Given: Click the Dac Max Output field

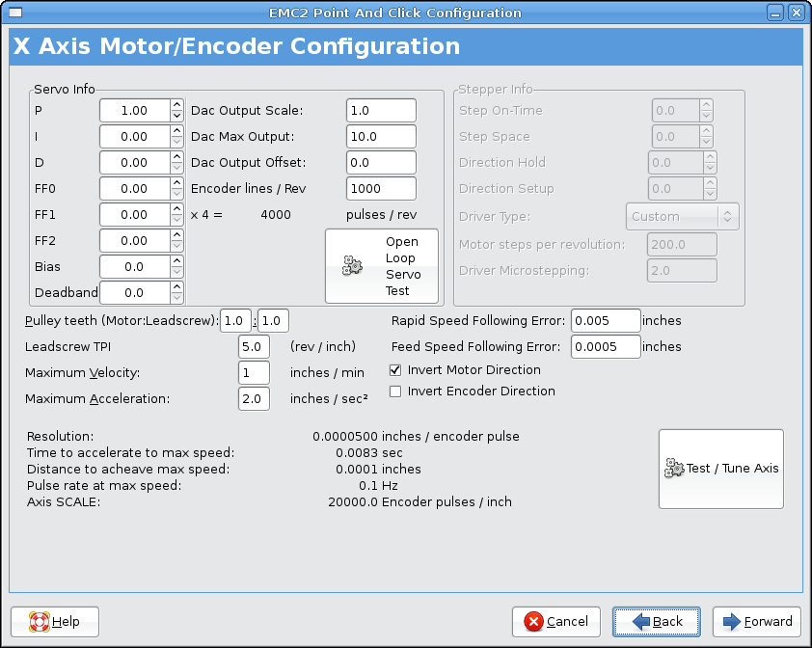Looking at the screenshot, I should tap(381, 137).
